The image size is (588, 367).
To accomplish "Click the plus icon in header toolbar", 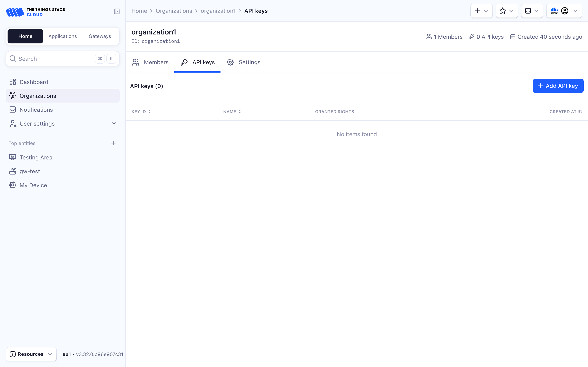I will tap(477, 11).
